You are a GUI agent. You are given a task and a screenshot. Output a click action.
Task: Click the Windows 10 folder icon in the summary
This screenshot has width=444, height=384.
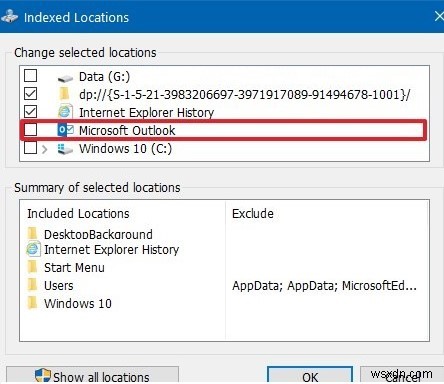coord(32,303)
